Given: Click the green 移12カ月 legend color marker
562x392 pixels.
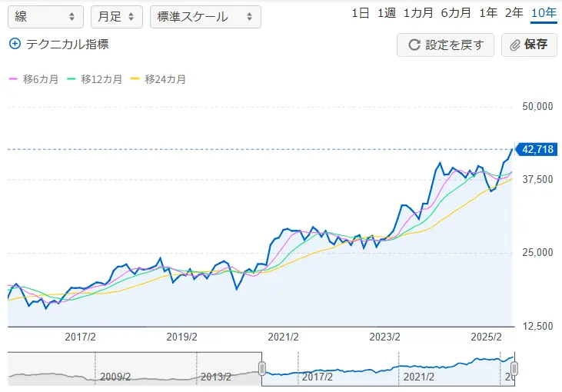Looking at the screenshot, I should [71, 79].
